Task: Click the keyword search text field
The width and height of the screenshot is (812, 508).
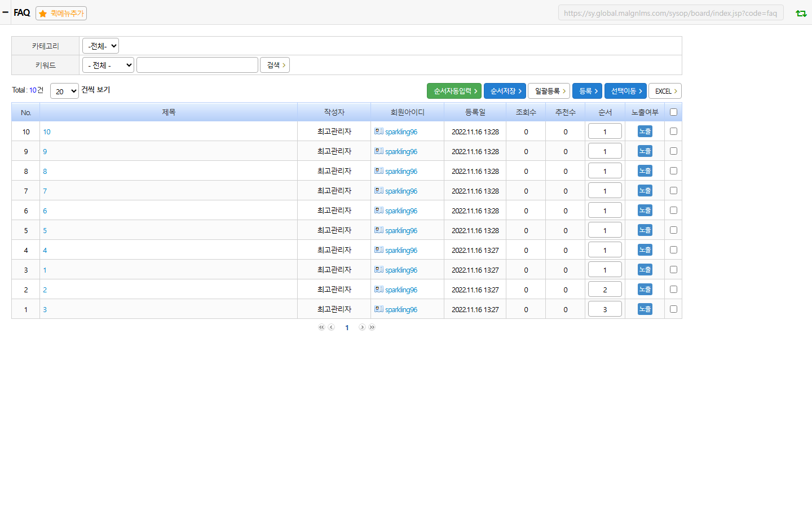Action: 197,65
